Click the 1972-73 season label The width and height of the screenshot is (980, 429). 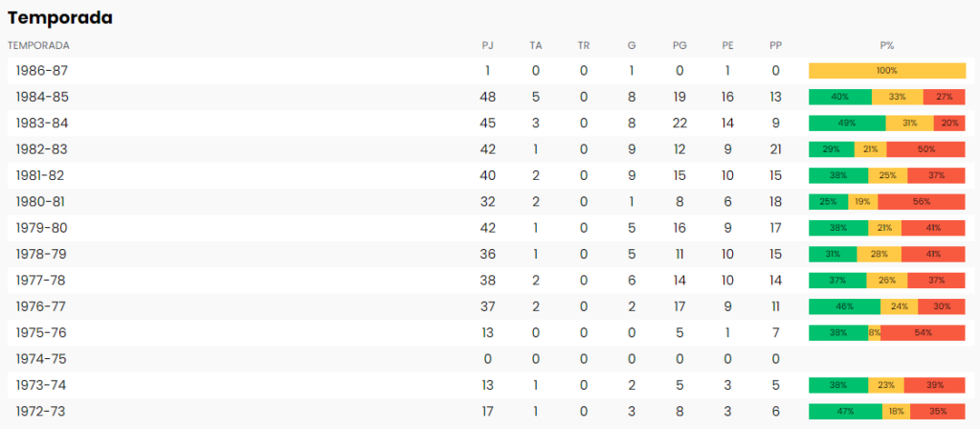pos(40,412)
